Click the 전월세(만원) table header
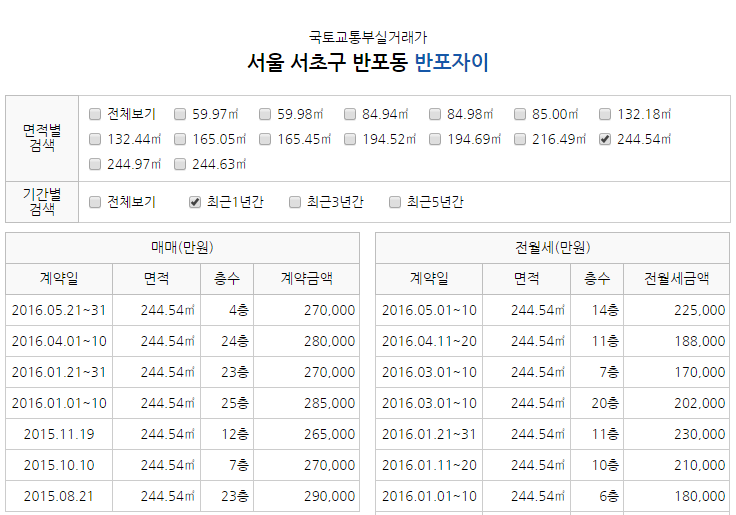The width and height of the screenshot is (736, 515). point(552,247)
